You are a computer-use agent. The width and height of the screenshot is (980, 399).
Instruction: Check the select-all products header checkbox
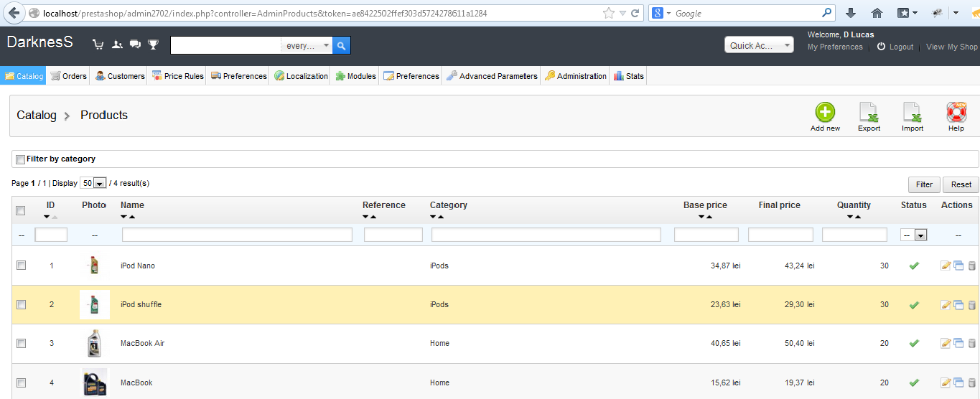21,210
